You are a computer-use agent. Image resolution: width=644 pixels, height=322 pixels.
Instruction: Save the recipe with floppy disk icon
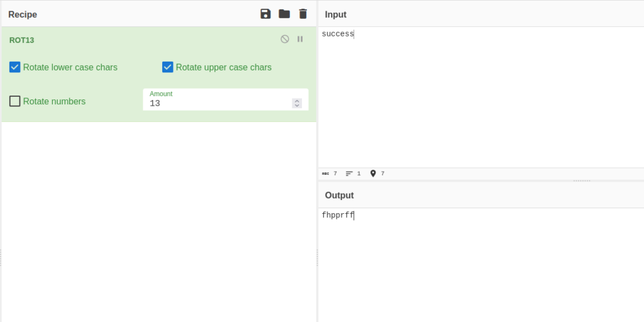[x=265, y=14]
